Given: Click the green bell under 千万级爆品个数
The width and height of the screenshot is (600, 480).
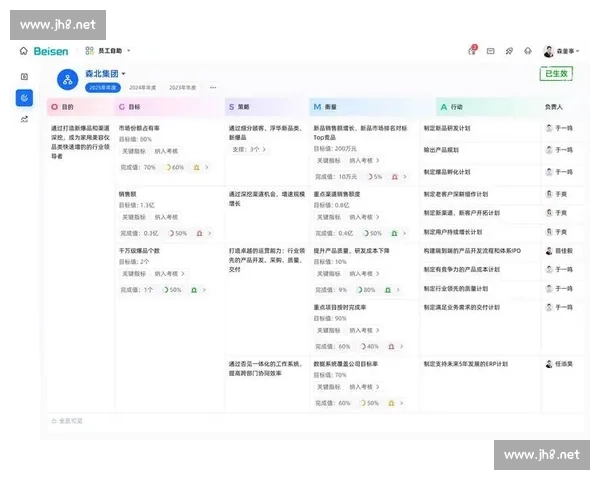Looking at the screenshot, I should [x=194, y=290].
